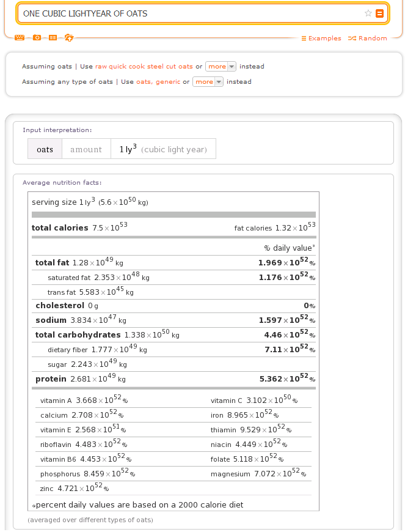Screen dimensions: 405x532
Task: Open the extended keyboard icon
Action: (20, 38)
